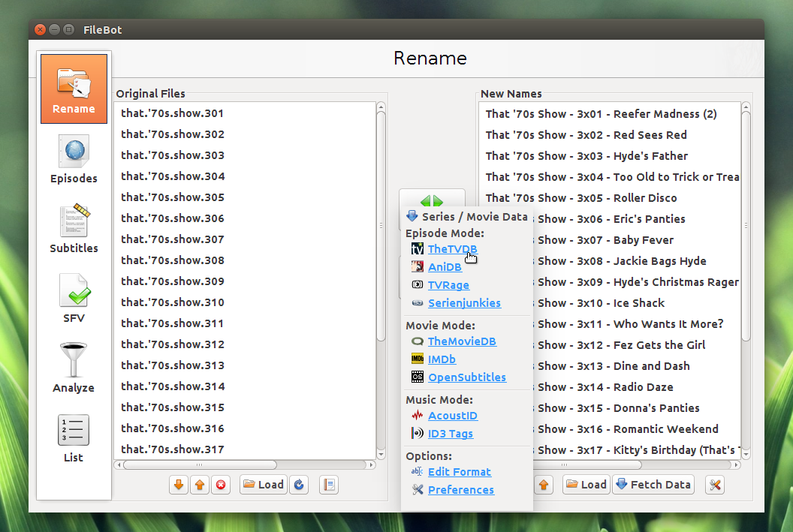
Task: Click the AniDB logo icon
Action: click(x=418, y=267)
